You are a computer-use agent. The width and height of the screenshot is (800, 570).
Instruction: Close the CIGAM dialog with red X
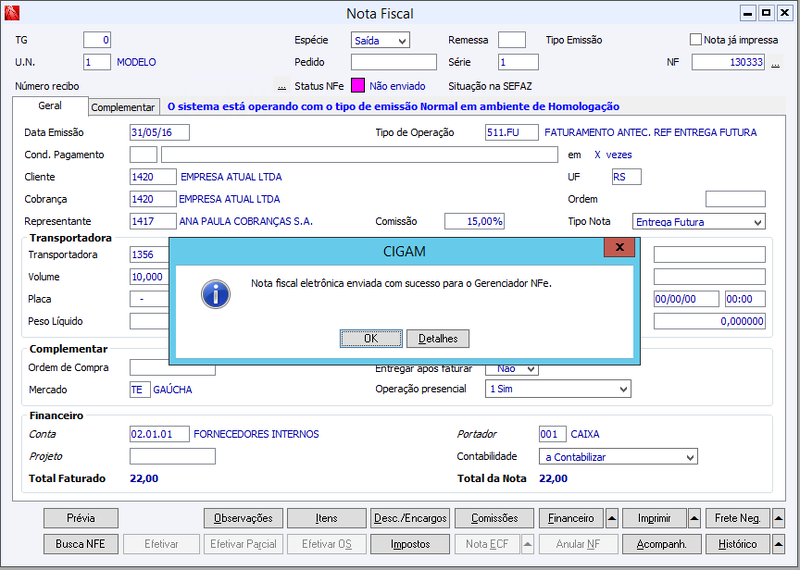pyautogui.click(x=619, y=247)
